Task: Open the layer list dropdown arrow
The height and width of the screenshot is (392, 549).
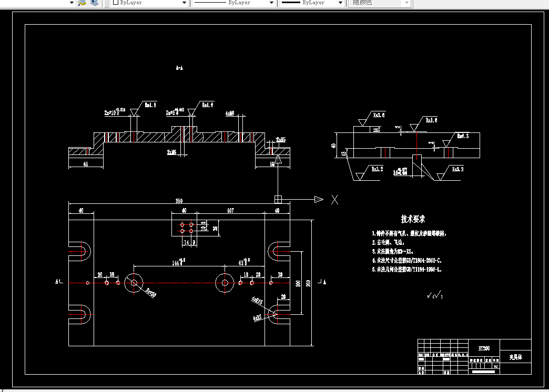Action: tap(72, 3)
